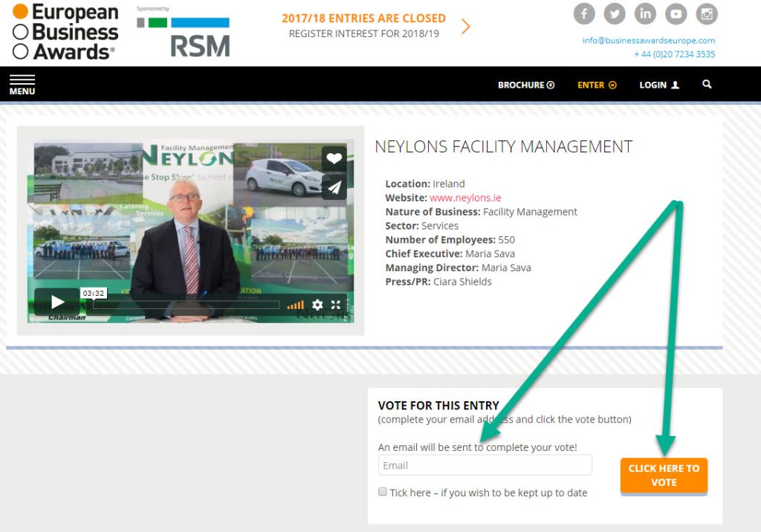Click the 'Chief Executive: Maria Sava' line

point(450,254)
